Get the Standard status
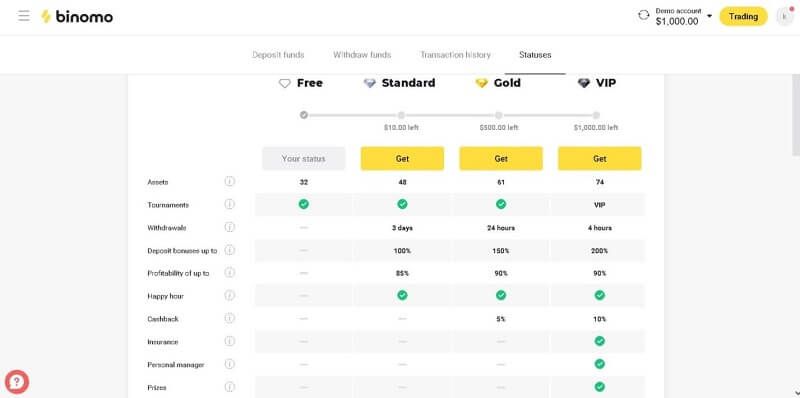 (x=402, y=159)
